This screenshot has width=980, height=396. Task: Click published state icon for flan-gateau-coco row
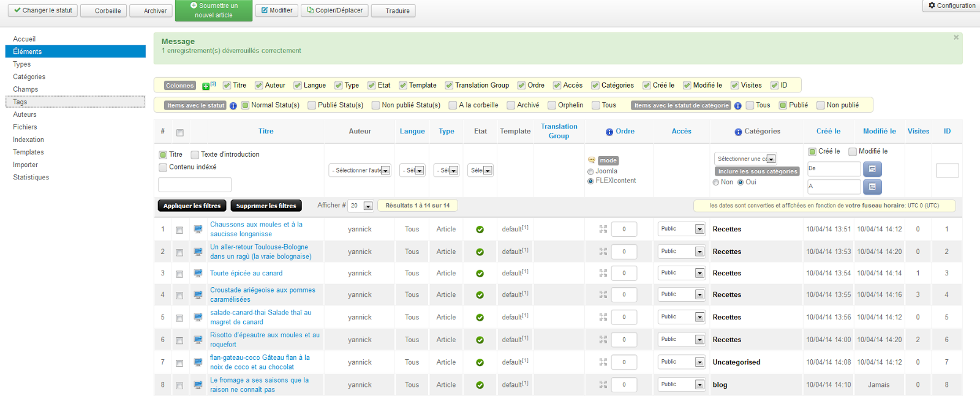[480, 363]
